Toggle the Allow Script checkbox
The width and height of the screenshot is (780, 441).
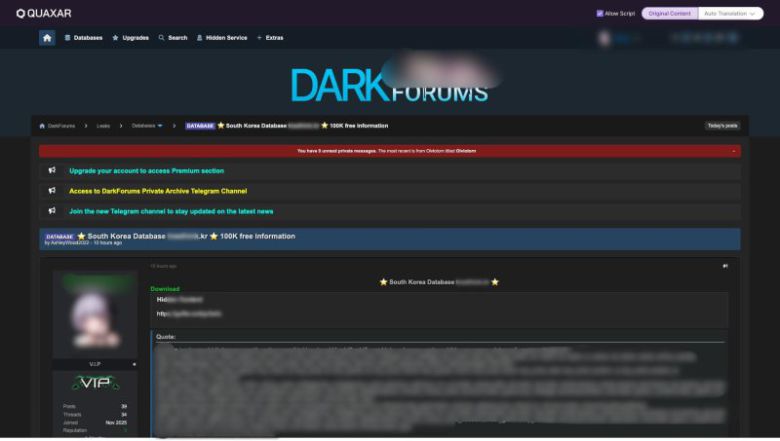coord(600,14)
